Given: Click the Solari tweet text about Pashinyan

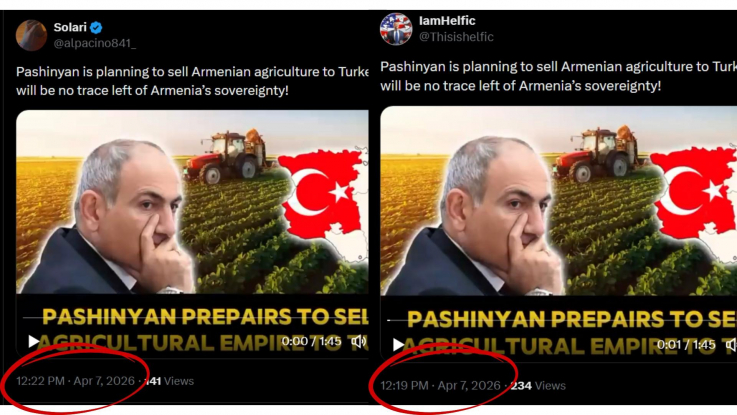Looking at the screenshot, I should pos(192,81).
